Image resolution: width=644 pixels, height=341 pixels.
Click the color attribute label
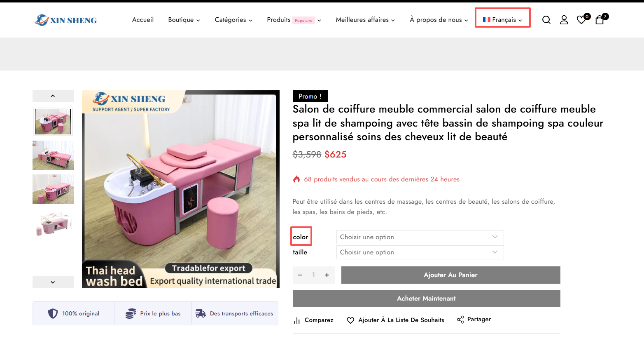(x=301, y=237)
